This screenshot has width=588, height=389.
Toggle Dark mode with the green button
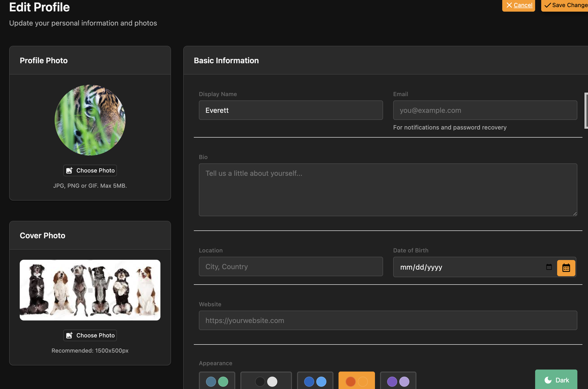tap(556, 380)
